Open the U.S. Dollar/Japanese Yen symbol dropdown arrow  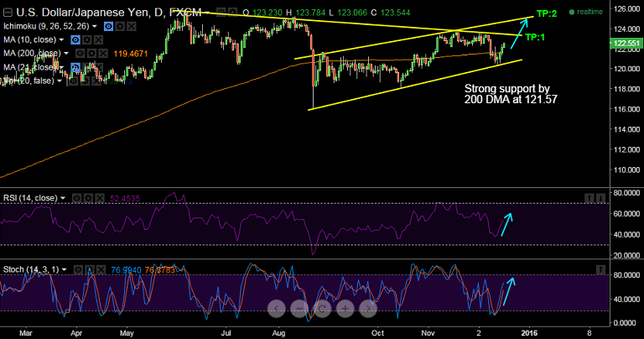(x=208, y=13)
